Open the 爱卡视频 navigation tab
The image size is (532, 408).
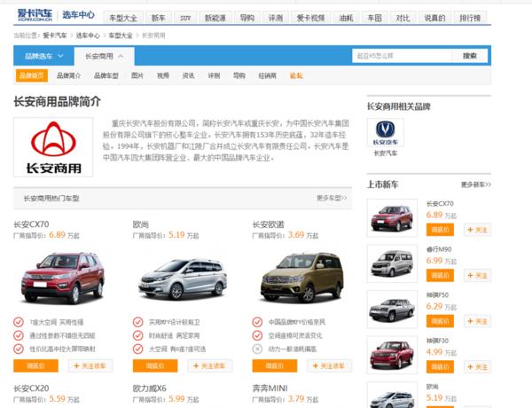point(311,18)
